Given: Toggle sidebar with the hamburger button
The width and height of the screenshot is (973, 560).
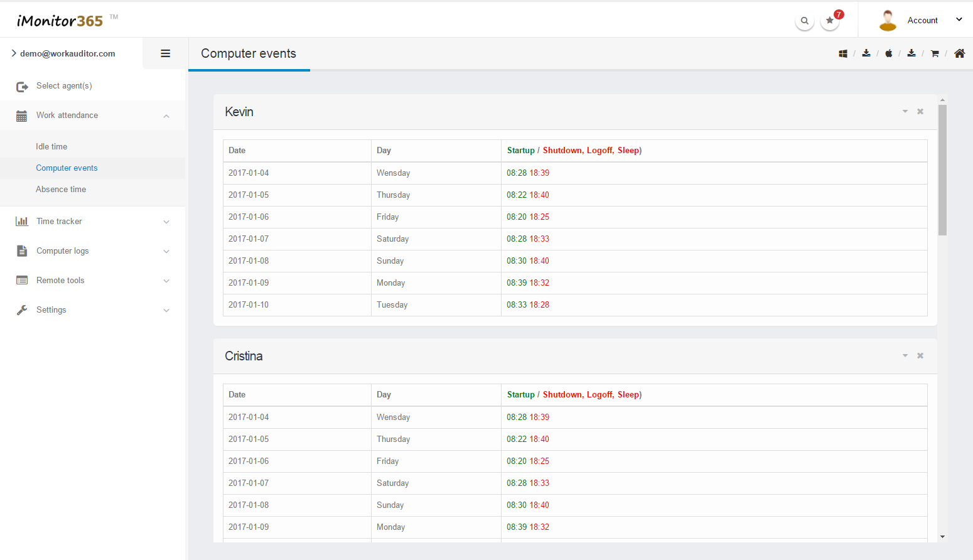Looking at the screenshot, I should tap(166, 53).
